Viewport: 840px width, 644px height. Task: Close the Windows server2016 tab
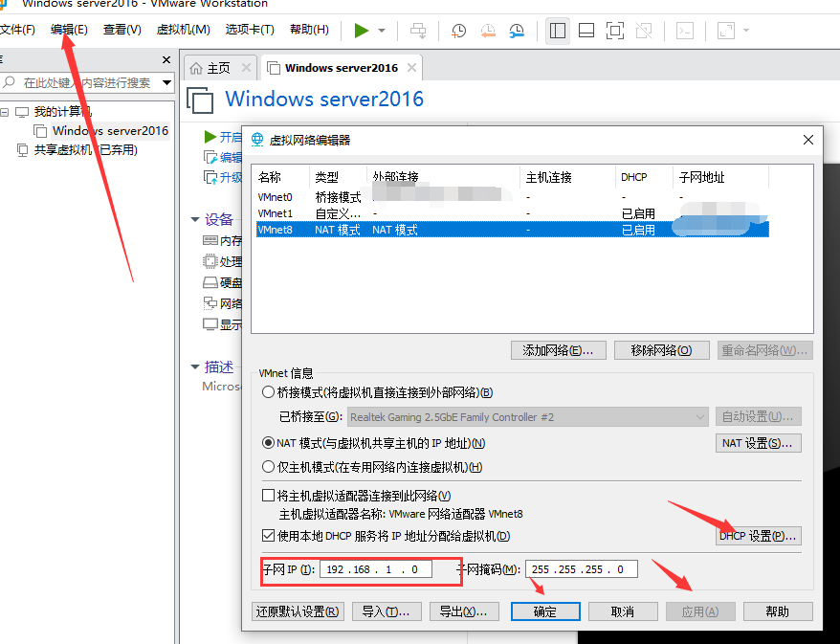(x=411, y=68)
